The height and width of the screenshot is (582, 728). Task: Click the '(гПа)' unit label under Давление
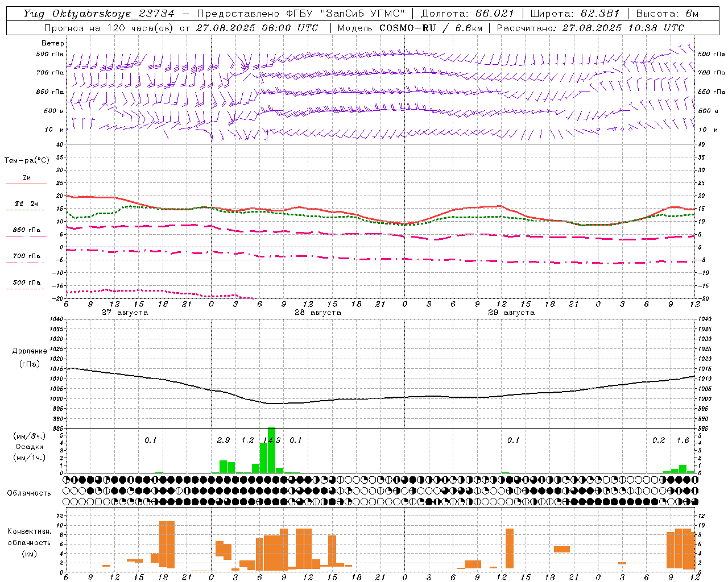tap(30, 364)
